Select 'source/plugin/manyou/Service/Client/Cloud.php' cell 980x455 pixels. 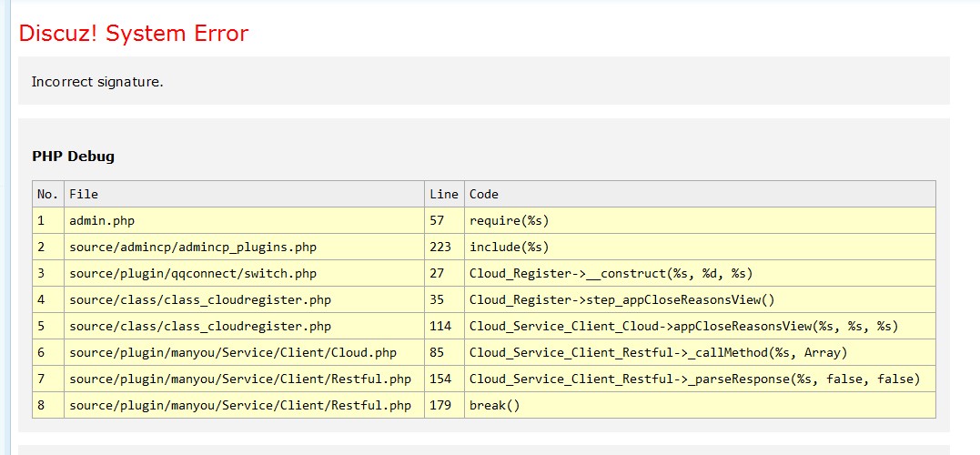(x=245, y=352)
